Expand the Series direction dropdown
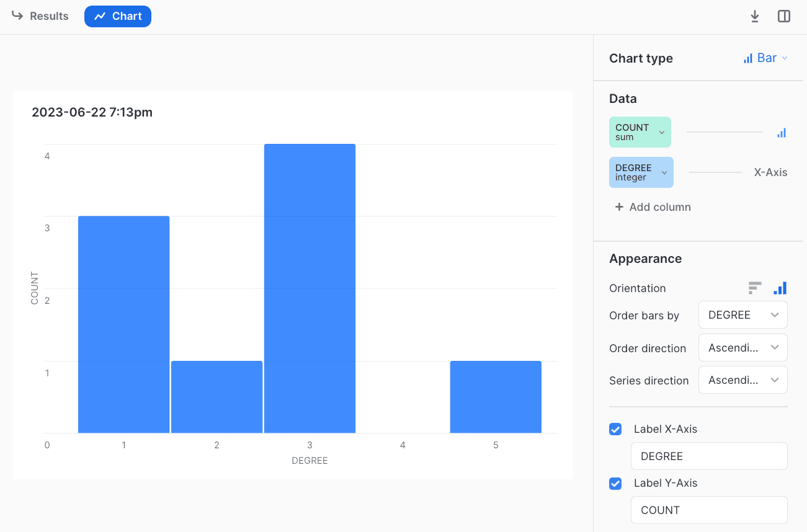Image resolution: width=807 pixels, height=532 pixels. pos(742,380)
